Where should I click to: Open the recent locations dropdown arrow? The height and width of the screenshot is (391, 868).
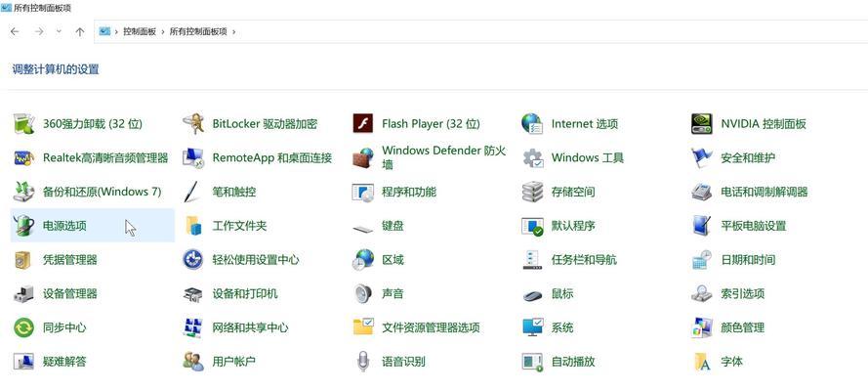(x=59, y=31)
